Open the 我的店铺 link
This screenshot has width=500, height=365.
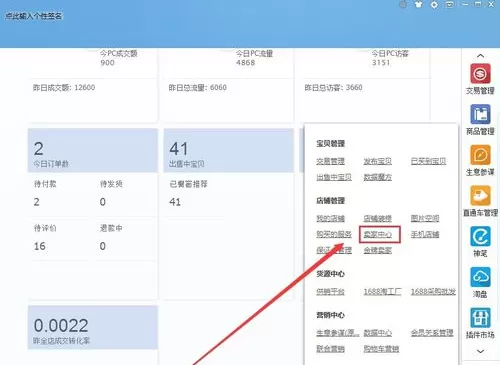[x=330, y=218]
